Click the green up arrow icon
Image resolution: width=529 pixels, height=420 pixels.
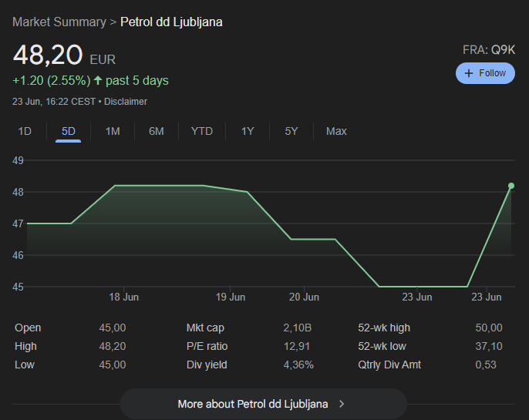(98, 80)
